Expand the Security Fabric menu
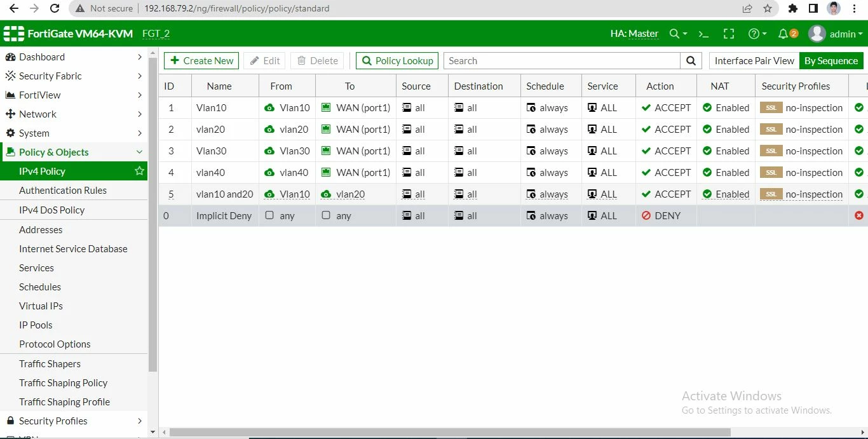Screen dimensions: 868x439 [x=139, y=76]
